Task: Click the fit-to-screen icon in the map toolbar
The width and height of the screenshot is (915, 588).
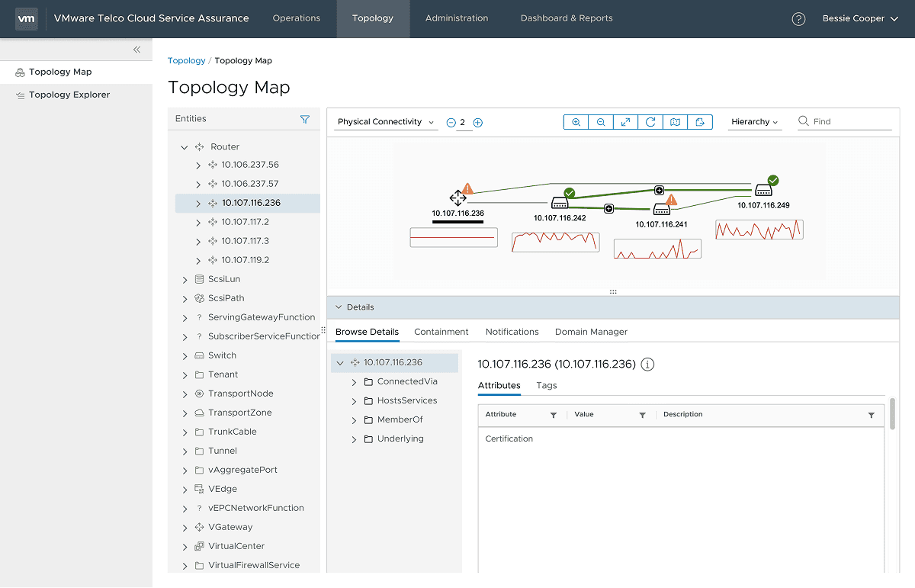Action: tap(625, 121)
